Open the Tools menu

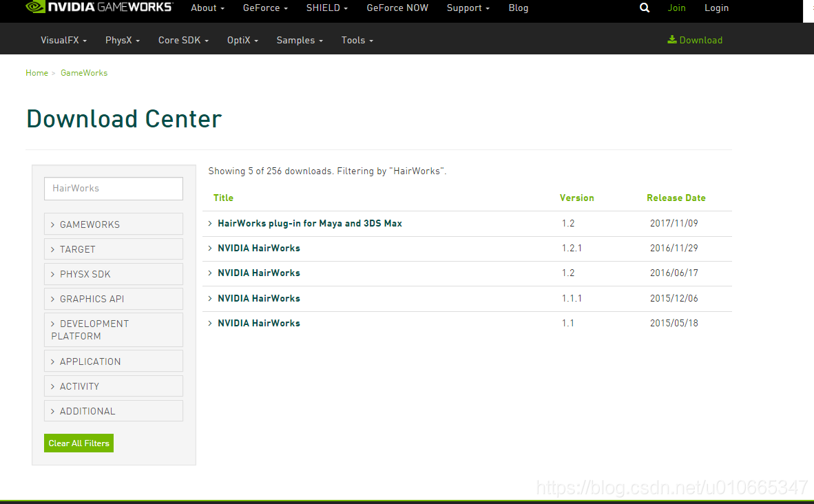pos(357,40)
